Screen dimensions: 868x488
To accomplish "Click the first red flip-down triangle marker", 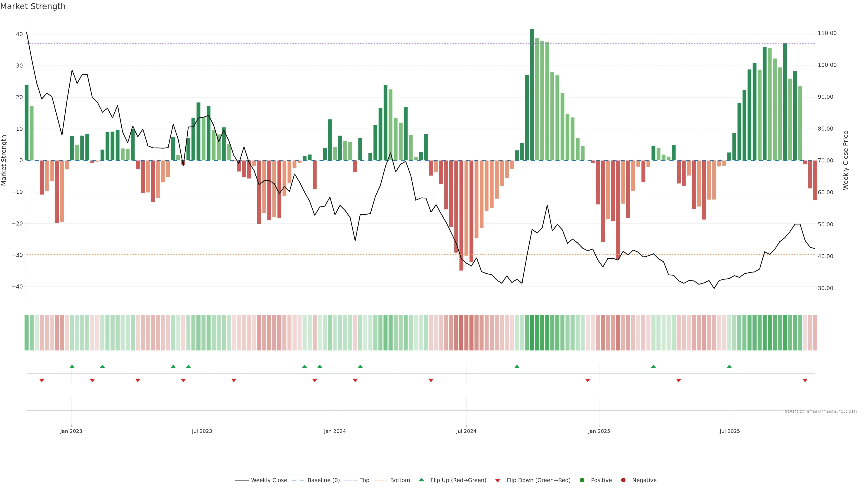I will (42, 380).
